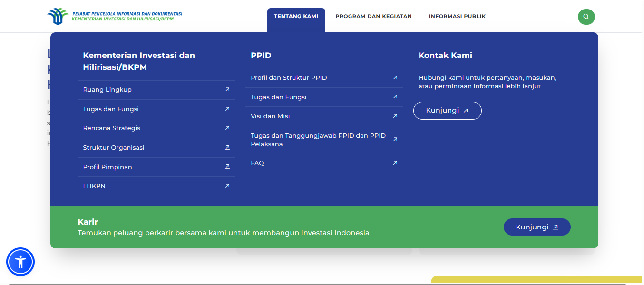Click the arrow icon beside Struktur Organisasi

point(227,147)
